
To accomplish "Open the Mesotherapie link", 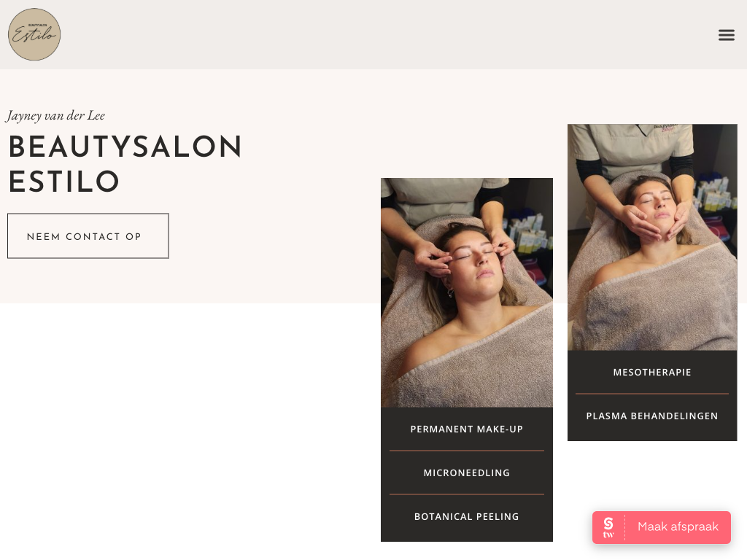I will tap(651, 373).
